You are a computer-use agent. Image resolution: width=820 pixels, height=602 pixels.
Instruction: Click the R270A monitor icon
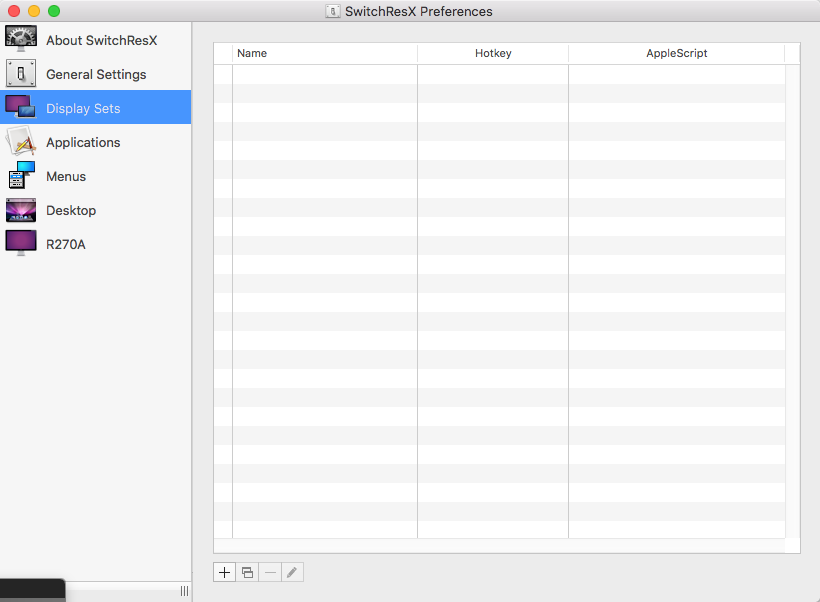pyautogui.click(x=21, y=243)
